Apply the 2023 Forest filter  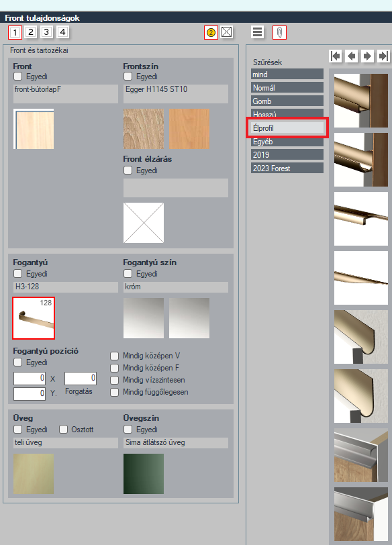coord(287,168)
